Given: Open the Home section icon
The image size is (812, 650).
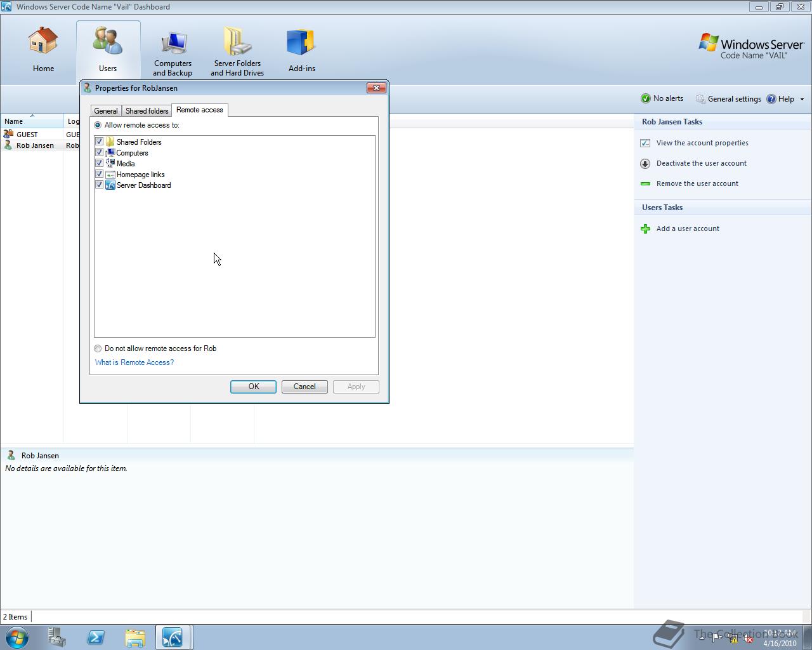Looking at the screenshot, I should point(43,41).
